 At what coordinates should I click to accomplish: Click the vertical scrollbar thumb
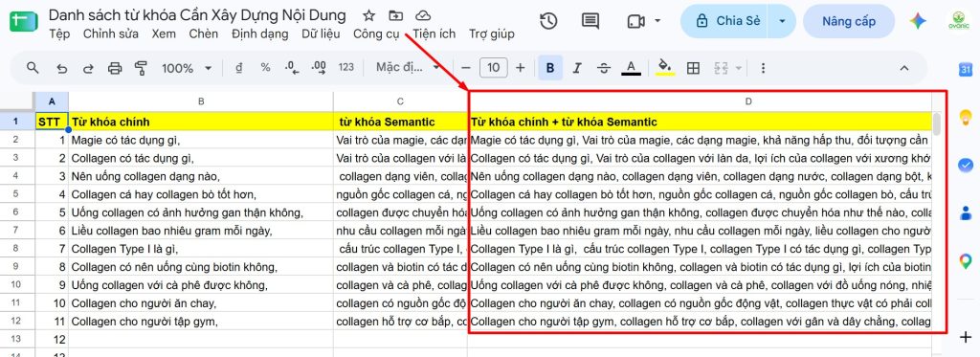[936, 123]
